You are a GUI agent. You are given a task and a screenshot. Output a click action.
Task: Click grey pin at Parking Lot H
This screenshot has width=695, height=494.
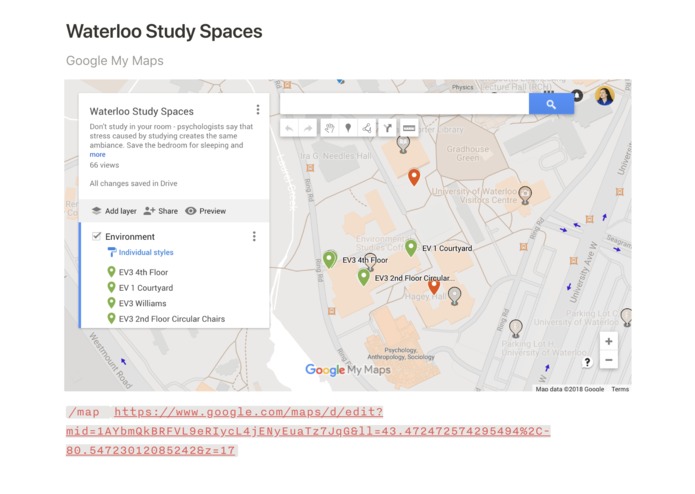tap(515, 328)
